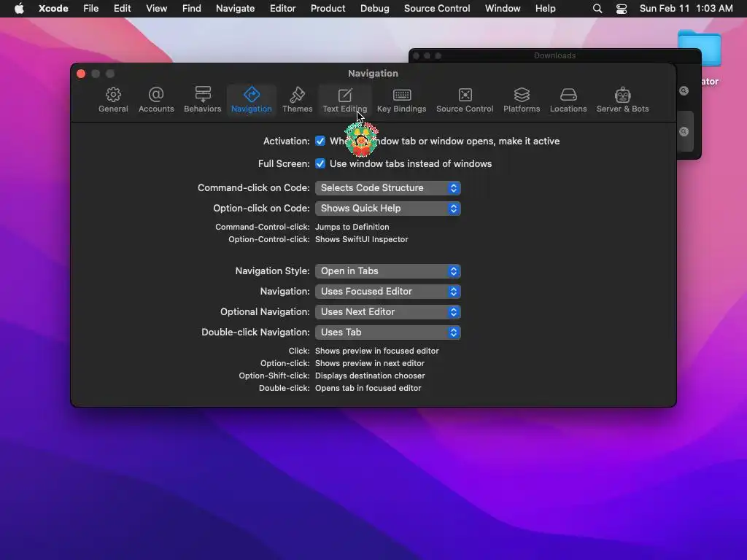
Task: Open the File menu
Action: [90, 9]
